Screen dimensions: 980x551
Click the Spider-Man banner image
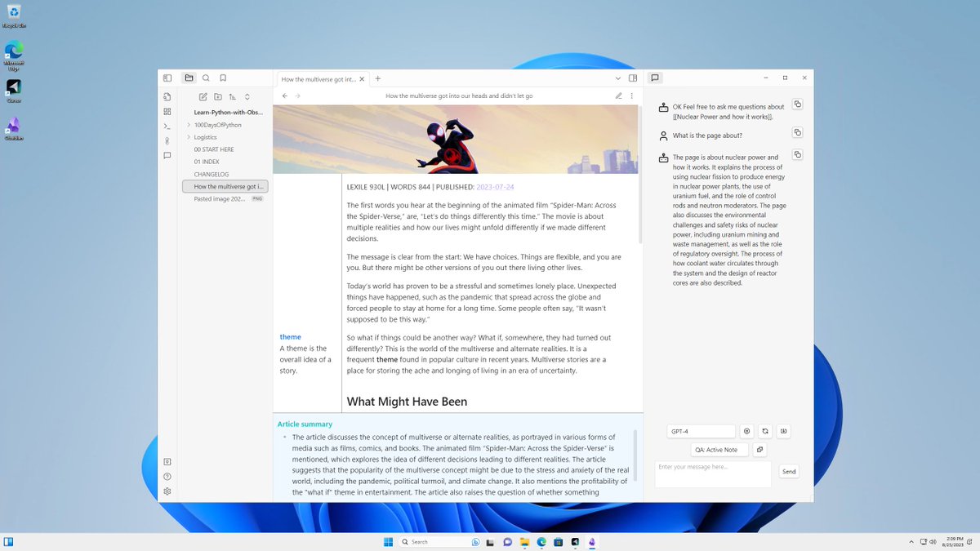[x=455, y=139]
